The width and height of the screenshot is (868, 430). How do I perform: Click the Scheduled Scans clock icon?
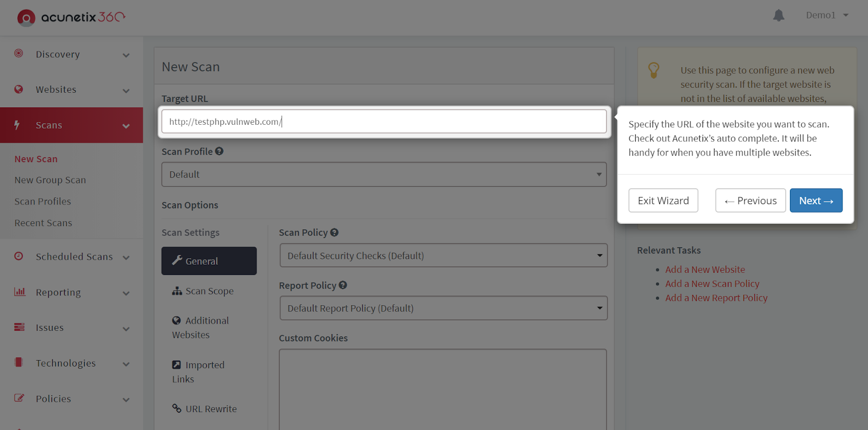[19, 256]
